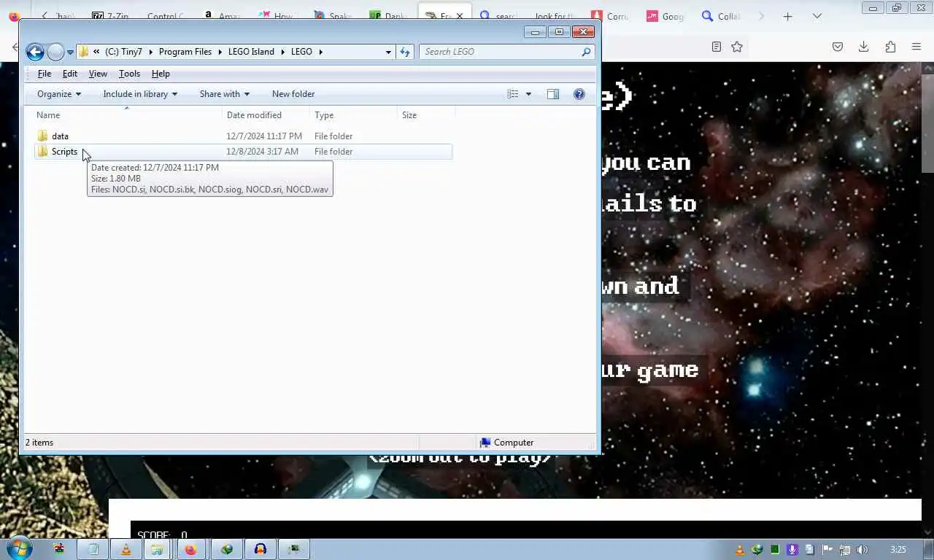Open the Tools menu

pos(129,74)
